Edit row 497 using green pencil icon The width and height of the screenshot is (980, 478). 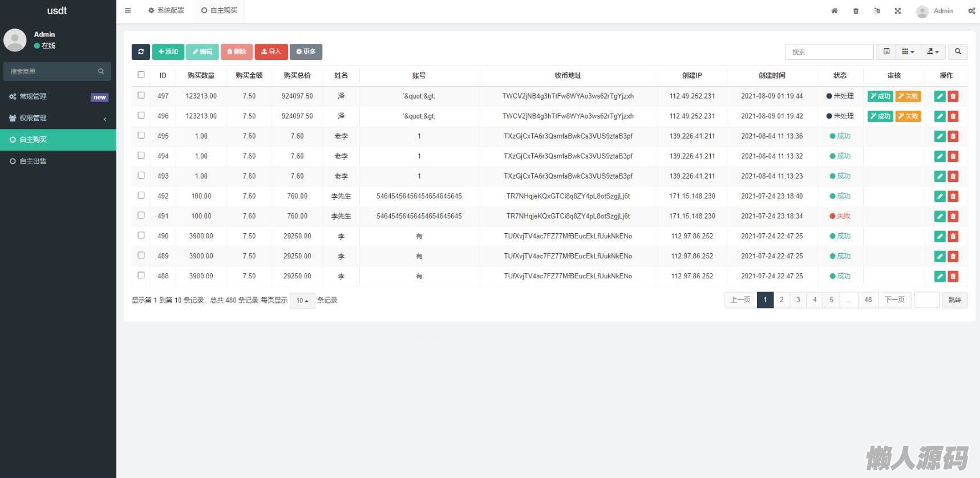(x=939, y=96)
